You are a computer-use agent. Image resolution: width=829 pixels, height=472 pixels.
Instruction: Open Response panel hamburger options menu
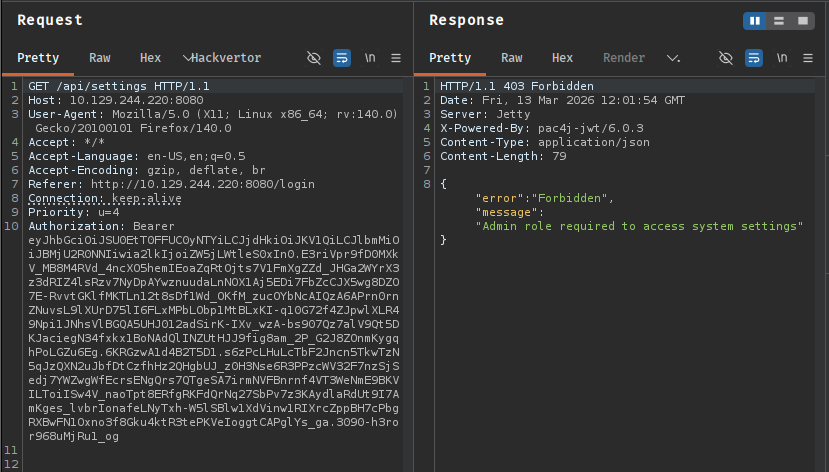pyautogui.click(x=808, y=58)
